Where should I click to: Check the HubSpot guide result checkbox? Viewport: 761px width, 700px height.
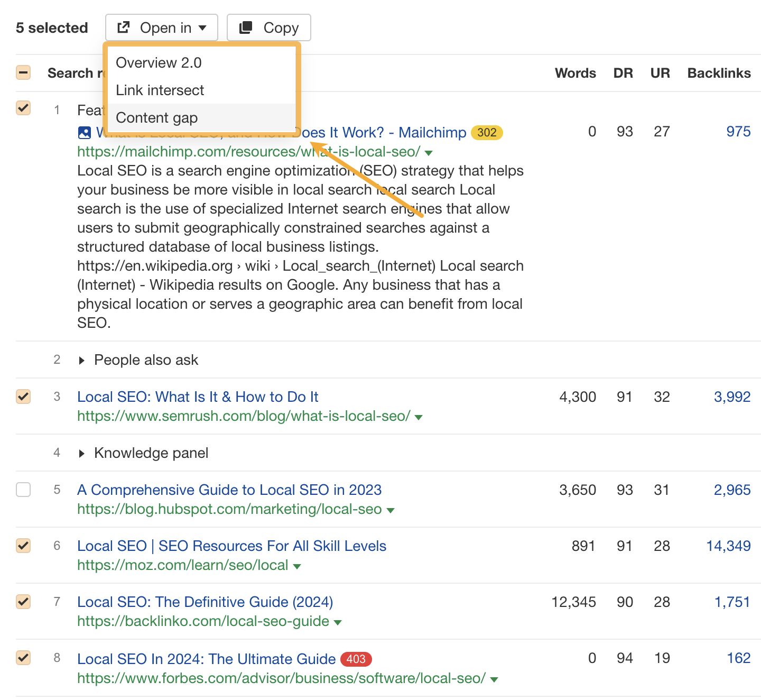click(23, 490)
